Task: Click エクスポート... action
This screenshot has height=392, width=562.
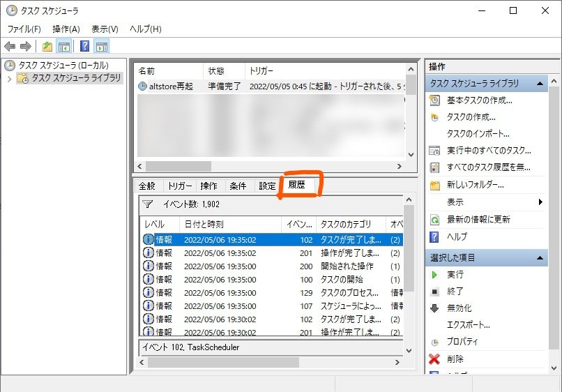Action: point(468,325)
